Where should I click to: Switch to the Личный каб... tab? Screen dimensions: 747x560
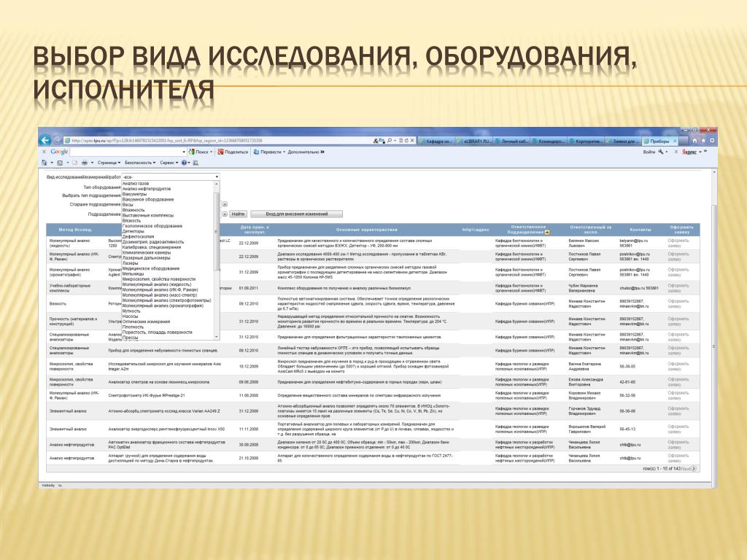[512, 141]
